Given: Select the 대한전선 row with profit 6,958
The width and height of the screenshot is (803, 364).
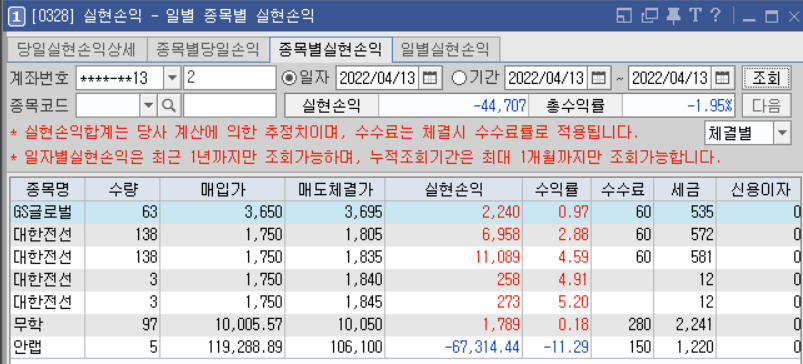Looking at the screenshot, I should pyautogui.click(x=406, y=235).
